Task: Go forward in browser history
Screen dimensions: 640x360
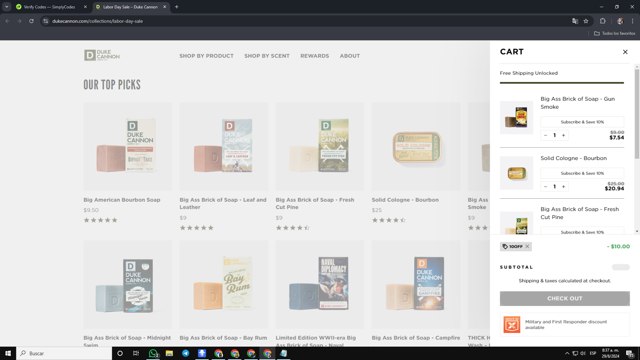Action: click(x=19, y=21)
